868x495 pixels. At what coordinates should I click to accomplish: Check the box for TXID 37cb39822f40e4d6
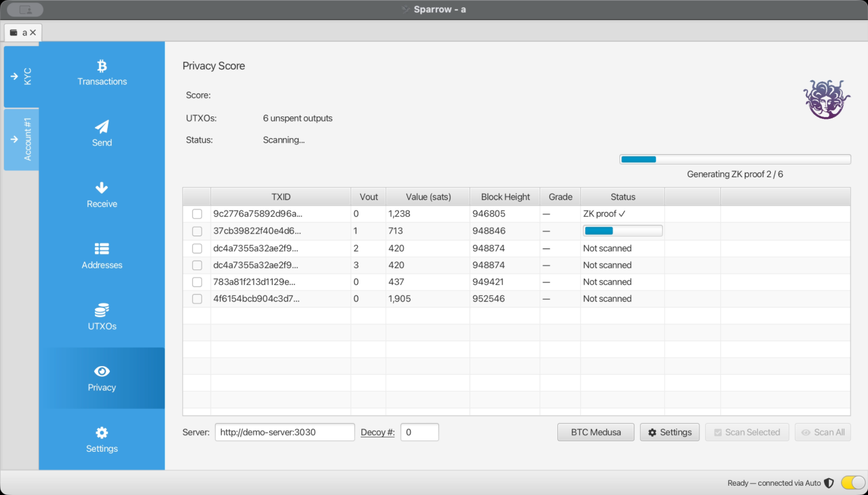coord(197,231)
